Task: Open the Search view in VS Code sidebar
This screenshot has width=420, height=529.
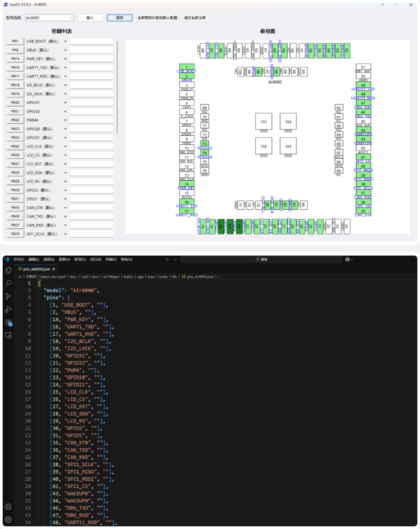Action: click(9, 283)
